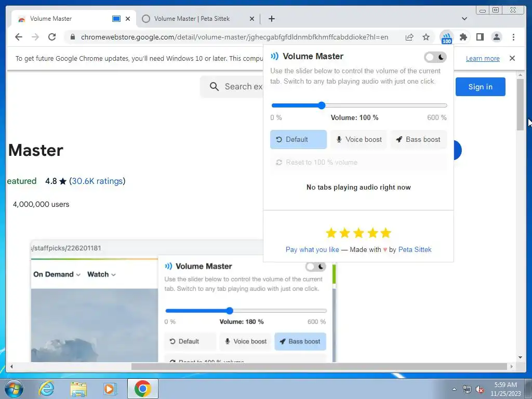Viewport: 532px width, 399px height.
Task: Toggle dark mode in Volume Master popup
Action: click(435, 57)
